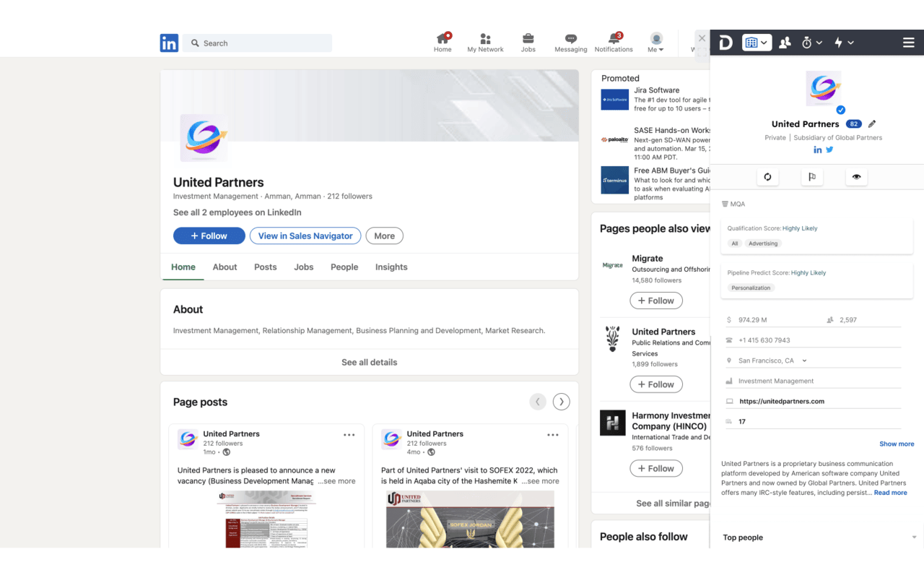The image size is (924, 578).
Task: Click the Harmony Investment company logo
Action: 613,423
